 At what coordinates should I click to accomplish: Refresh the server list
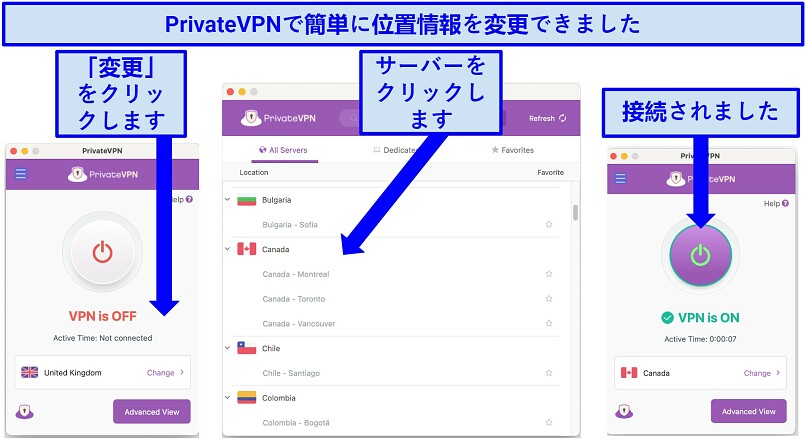[547, 118]
